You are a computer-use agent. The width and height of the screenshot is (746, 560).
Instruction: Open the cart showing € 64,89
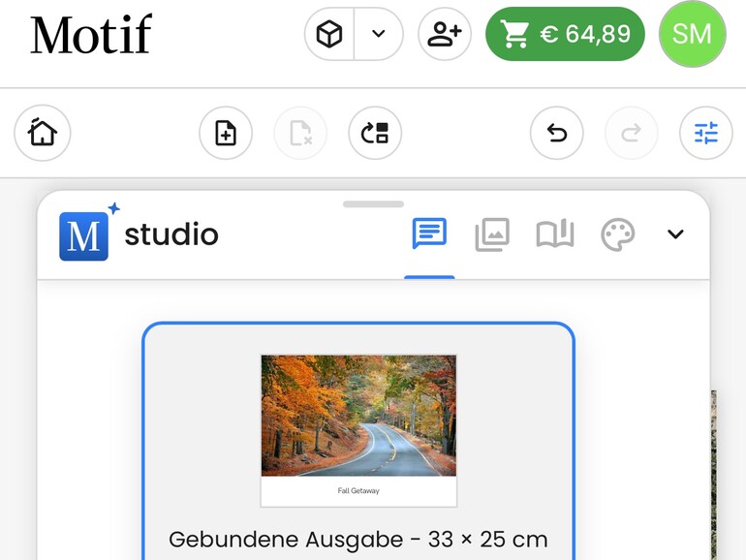565,34
